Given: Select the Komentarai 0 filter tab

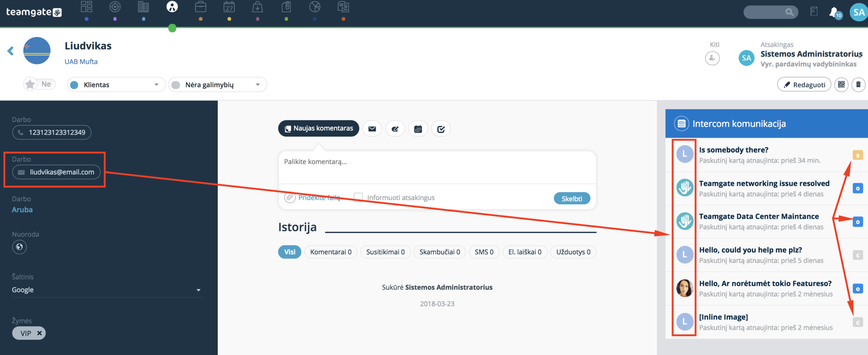Looking at the screenshot, I should coord(331,252).
